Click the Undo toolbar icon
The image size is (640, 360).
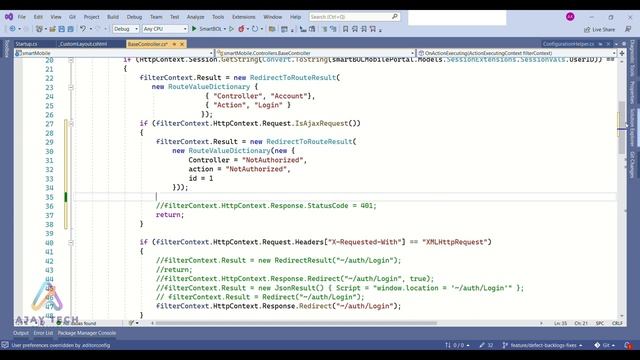click(83, 29)
